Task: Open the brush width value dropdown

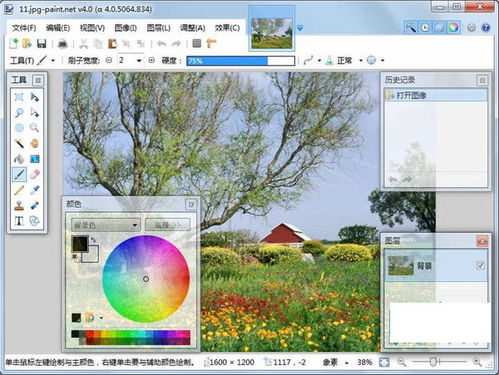Action: click(x=139, y=61)
